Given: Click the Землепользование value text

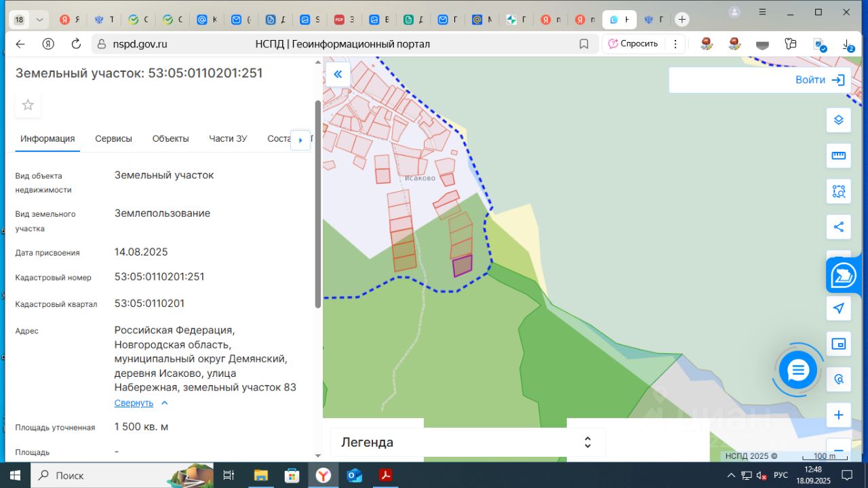Looking at the screenshot, I should pyautogui.click(x=162, y=213).
